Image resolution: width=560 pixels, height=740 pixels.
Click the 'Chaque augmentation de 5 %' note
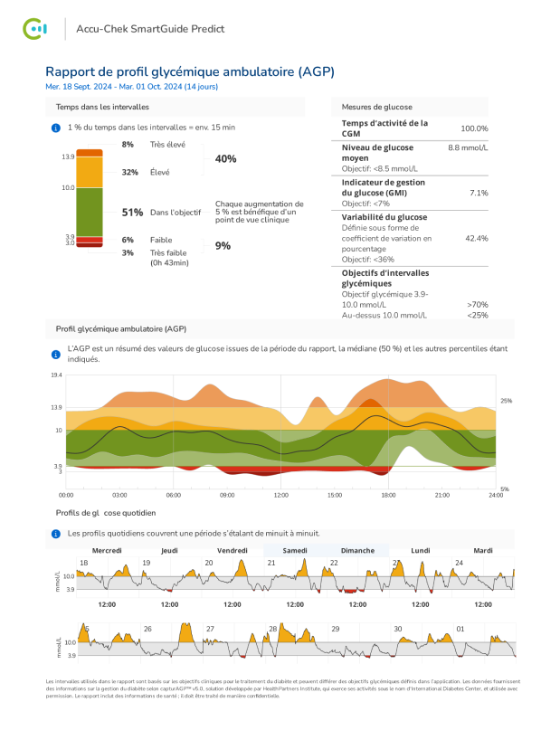[260, 212]
